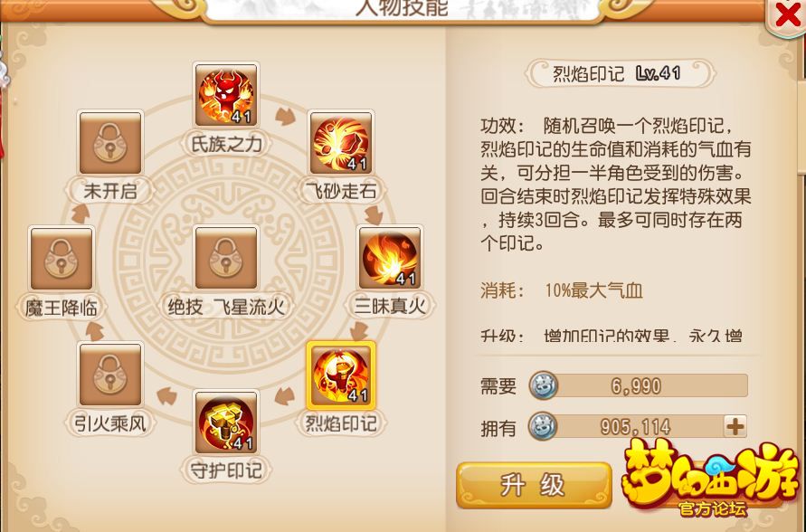Click the locked 魔王降临 skill slot
The height and width of the screenshot is (532, 806).
[x=62, y=258]
